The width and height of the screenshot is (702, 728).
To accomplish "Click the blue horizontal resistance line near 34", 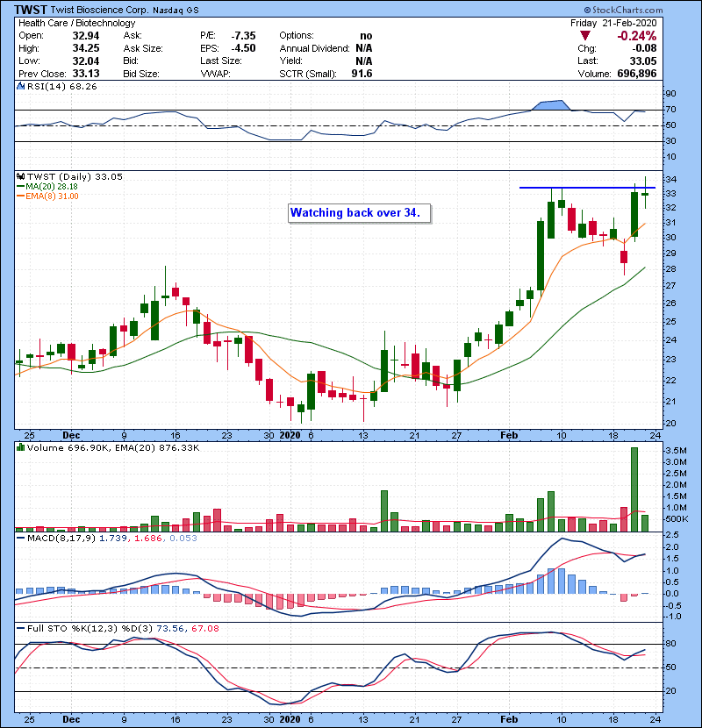I will pos(587,188).
